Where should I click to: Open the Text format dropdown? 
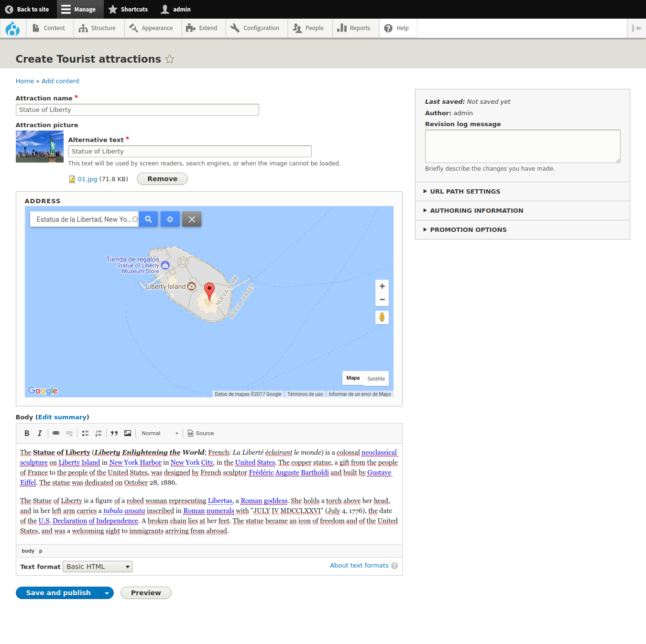click(98, 567)
